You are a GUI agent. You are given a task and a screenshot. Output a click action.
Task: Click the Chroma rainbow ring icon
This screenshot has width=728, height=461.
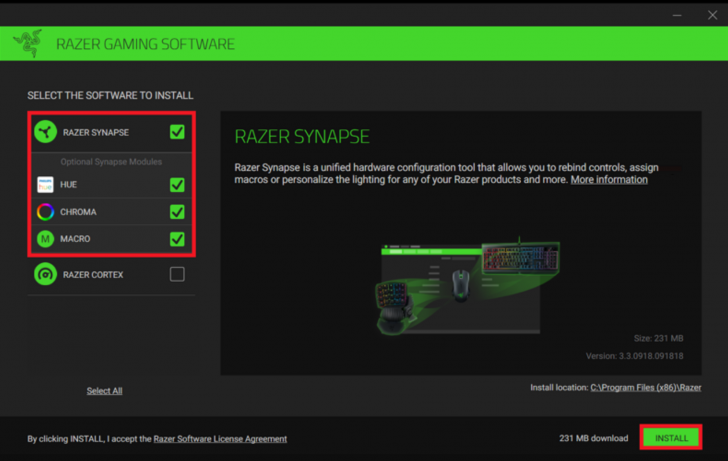pos(45,212)
